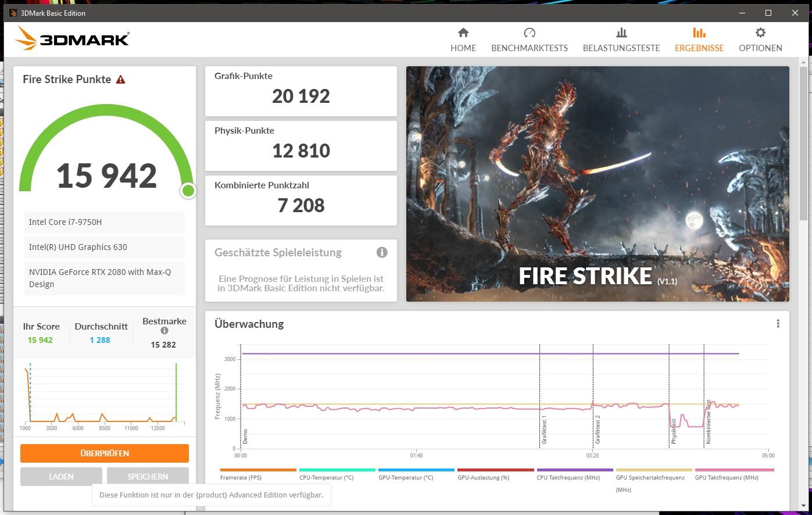
Task: Click NVIDIA GeForce RTX 2080 Max-Q entry
Action: 105,278
